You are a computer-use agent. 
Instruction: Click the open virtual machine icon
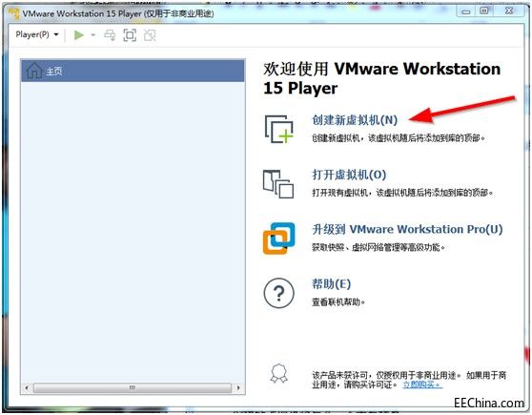coord(278,184)
